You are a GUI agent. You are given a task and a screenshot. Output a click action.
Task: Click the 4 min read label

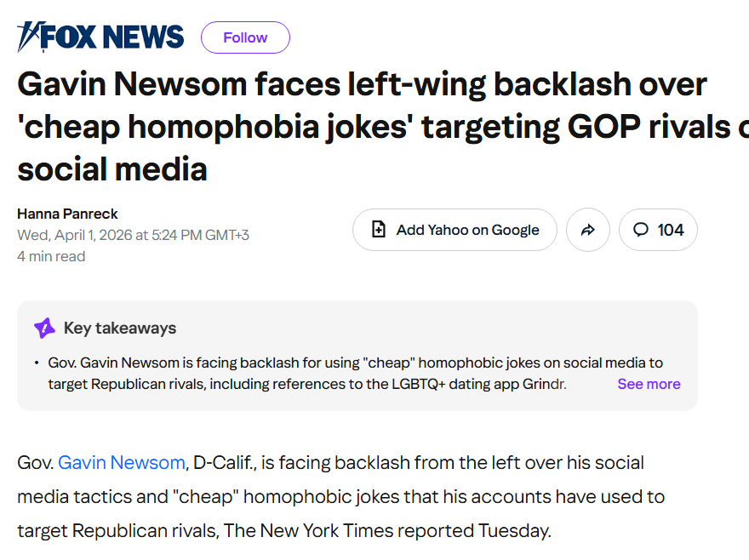[x=51, y=256]
